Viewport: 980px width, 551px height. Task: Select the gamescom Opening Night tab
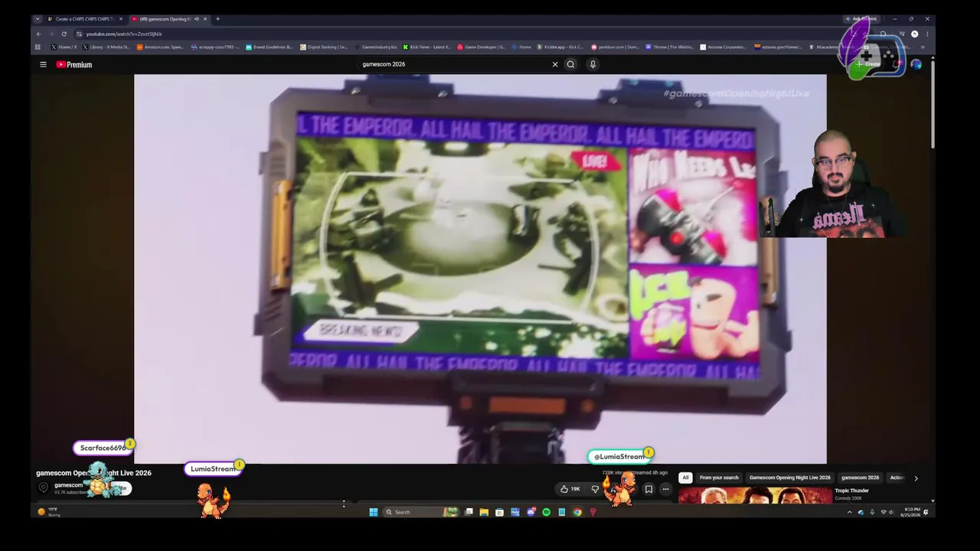click(x=168, y=18)
